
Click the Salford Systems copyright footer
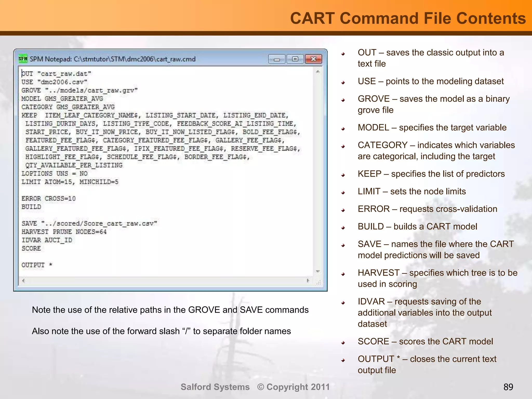[x=255, y=387]
